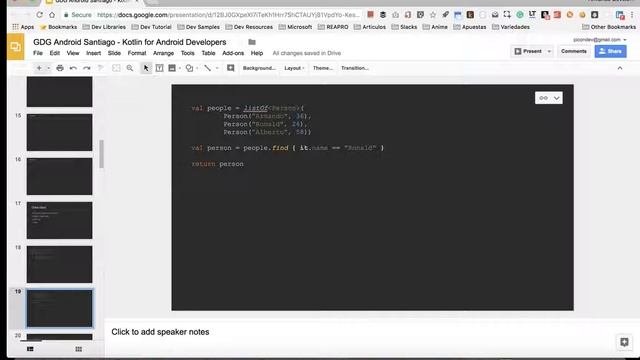
Task: Open the account email dropdown
Action: tap(600, 40)
